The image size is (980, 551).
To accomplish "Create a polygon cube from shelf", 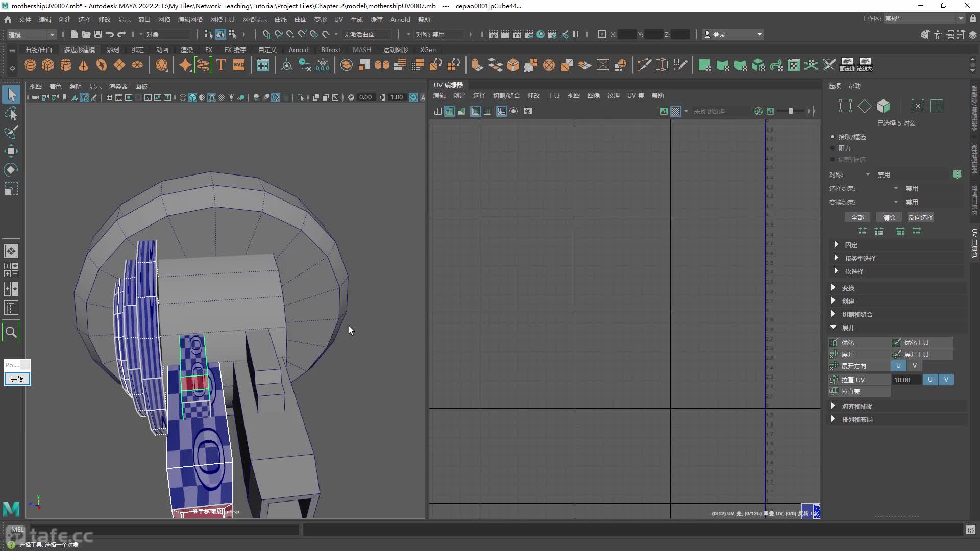I will click(x=48, y=65).
